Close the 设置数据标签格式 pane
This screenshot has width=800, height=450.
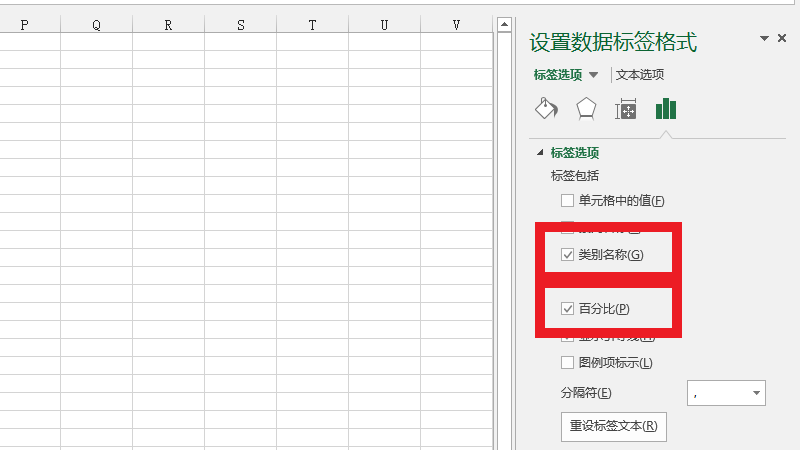click(782, 38)
